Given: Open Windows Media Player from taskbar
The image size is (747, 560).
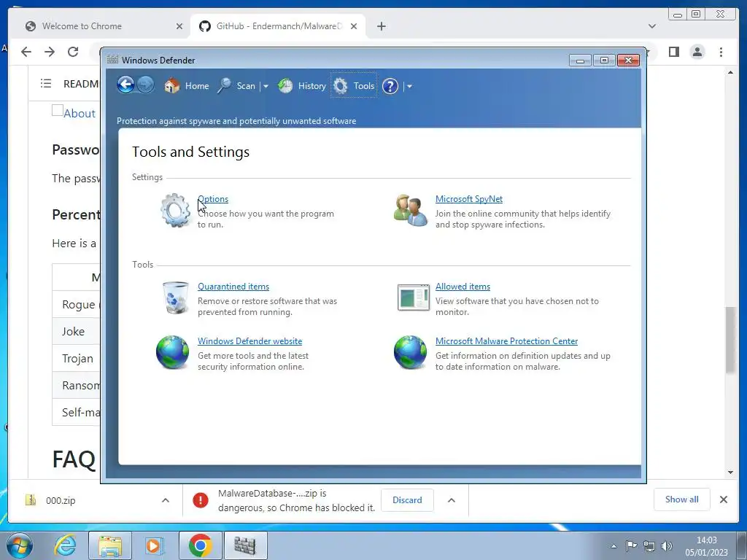Looking at the screenshot, I should (155, 545).
